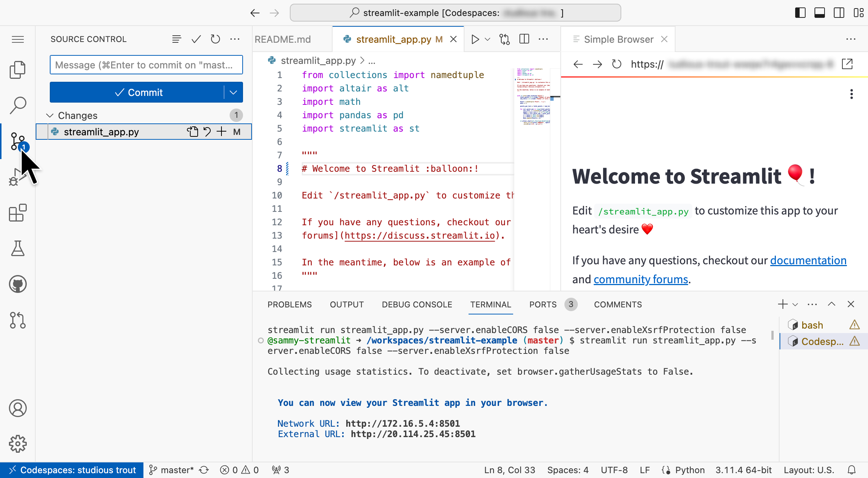Navigate back in Simple Browser
This screenshot has width=868, height=478.
pyautogui.click(x=578, y=64)
